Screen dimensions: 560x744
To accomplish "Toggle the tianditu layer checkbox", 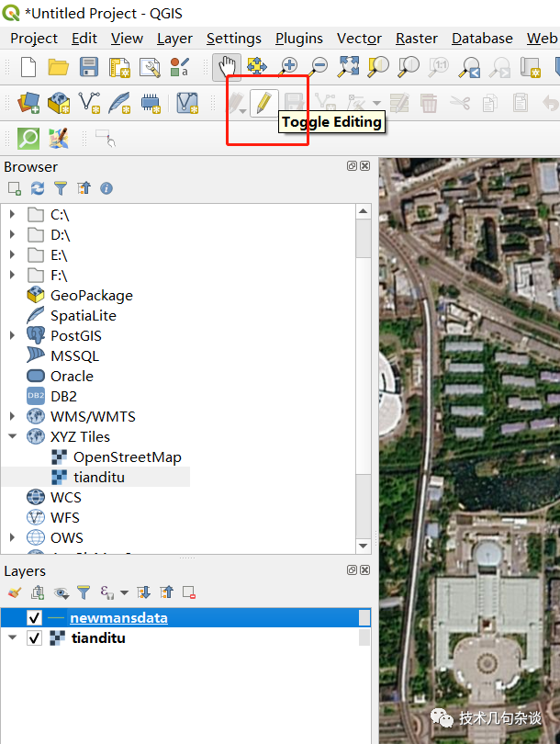I will (35, 637).
